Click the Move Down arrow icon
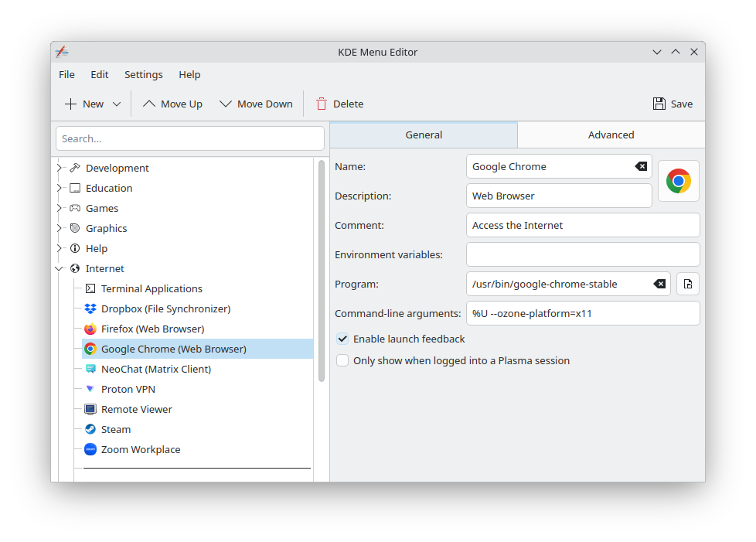756x542 pixels. point(226,104)
